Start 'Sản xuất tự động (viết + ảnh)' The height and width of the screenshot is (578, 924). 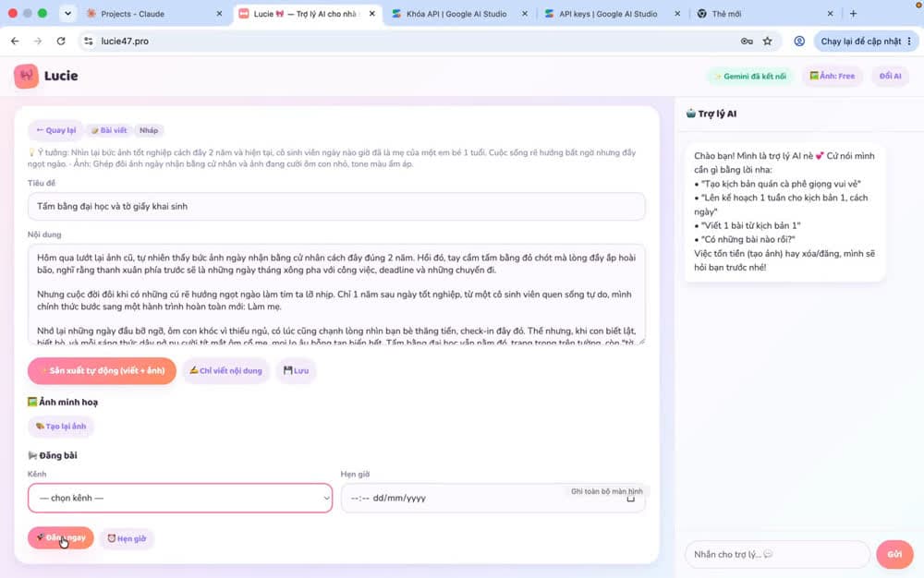[x=102, y=371]
